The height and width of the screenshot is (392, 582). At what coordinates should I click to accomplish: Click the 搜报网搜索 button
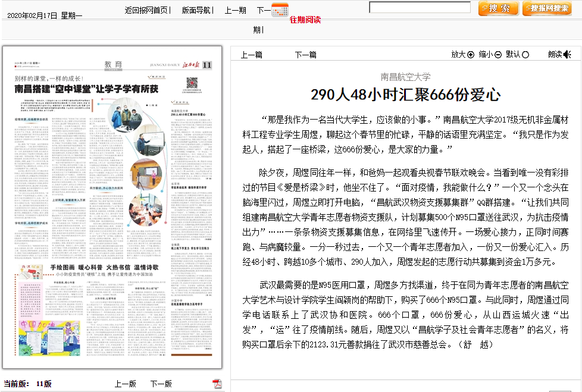[546, 8]
